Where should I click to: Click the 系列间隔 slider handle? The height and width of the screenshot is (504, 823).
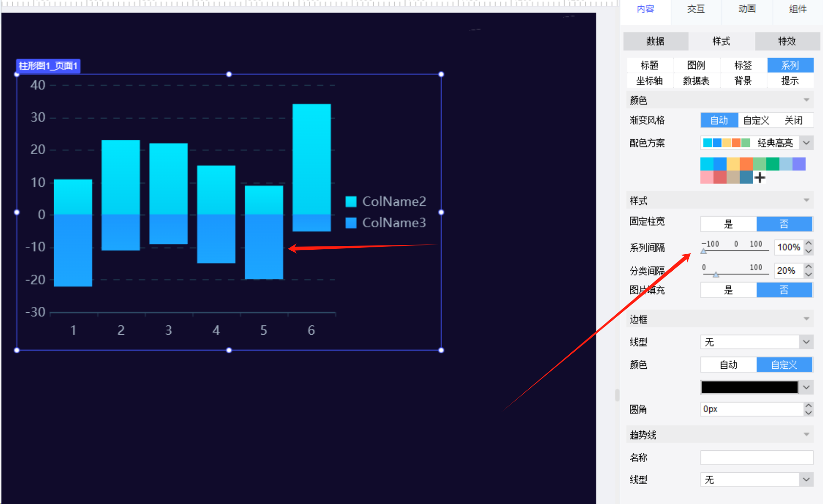click(703, 251)
